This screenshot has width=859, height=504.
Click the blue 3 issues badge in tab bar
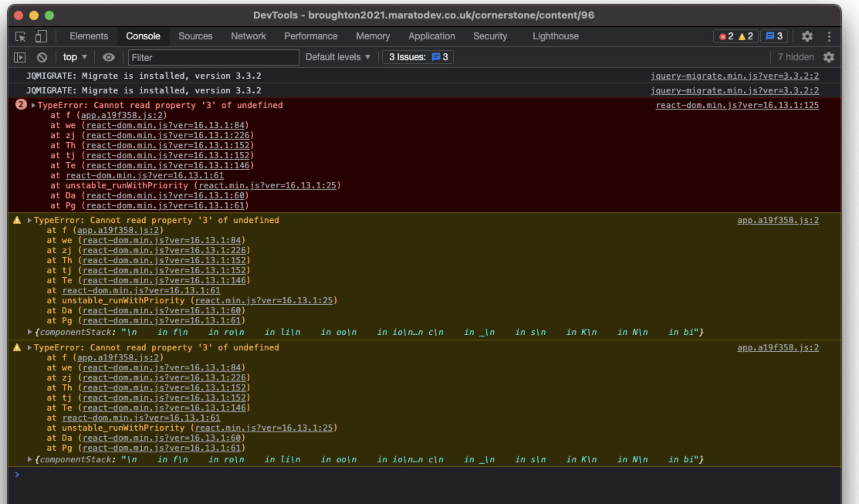[x=774, y=36]
